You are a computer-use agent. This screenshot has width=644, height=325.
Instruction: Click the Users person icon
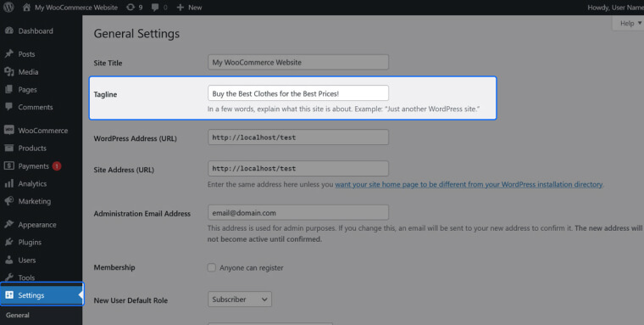pyautogui.click(x=9, y=260)
